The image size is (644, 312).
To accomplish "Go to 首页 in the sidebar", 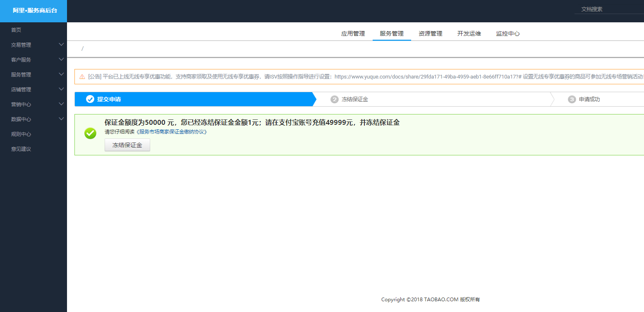I will [16, 30].
